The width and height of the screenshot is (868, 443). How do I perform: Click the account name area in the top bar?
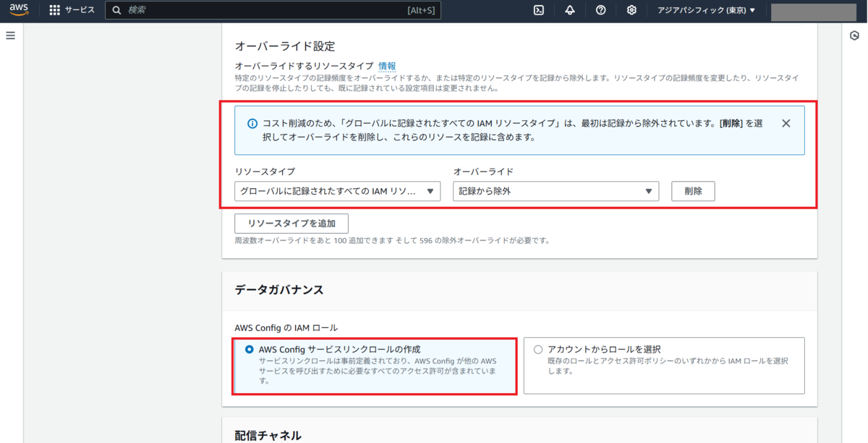(x=814, y=11)
